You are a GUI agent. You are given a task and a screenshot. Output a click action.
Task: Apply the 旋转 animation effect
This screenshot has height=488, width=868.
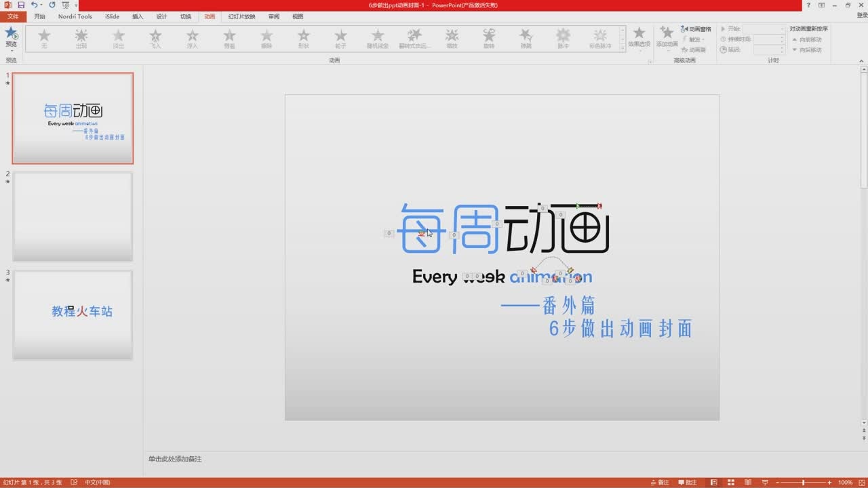coord(489,39)
